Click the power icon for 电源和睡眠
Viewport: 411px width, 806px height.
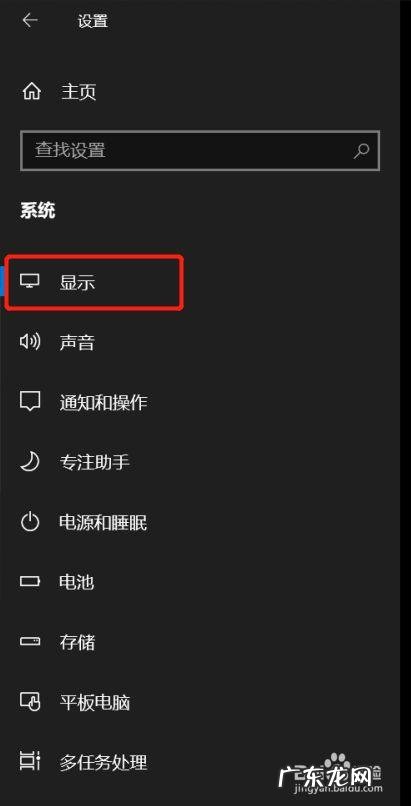click(x=29, y=522)
